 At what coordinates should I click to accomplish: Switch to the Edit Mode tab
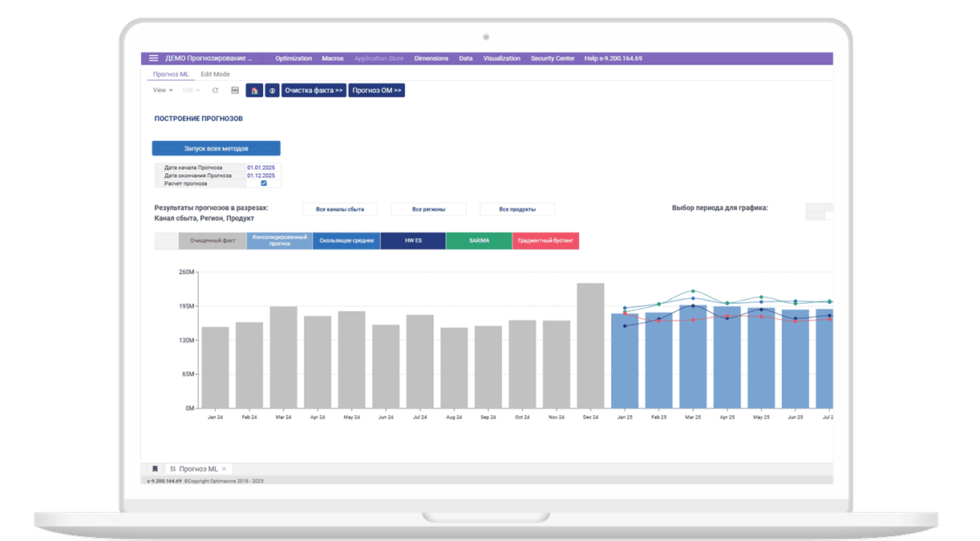click(215, 75)
